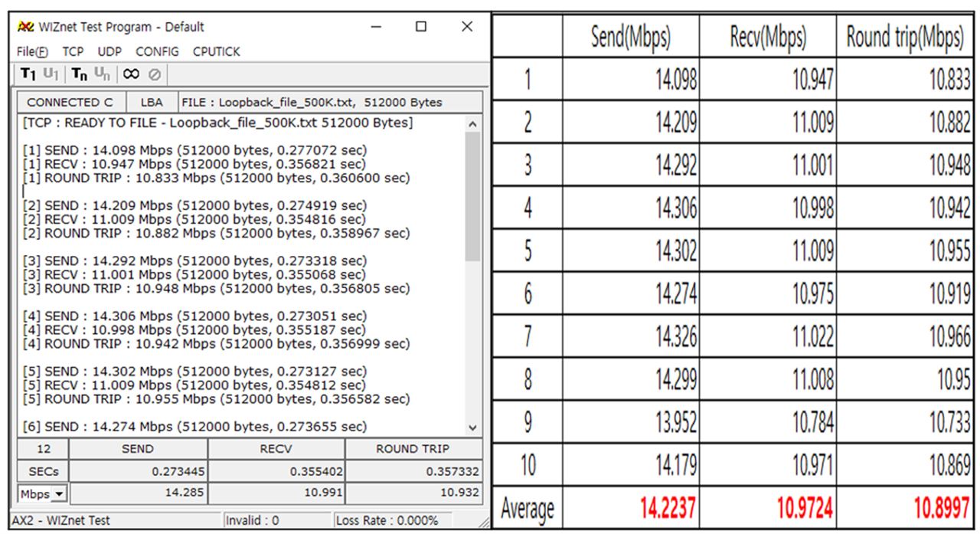Click the SECs row label
Viewport: 980px width, 534px height.
point(43,472)
